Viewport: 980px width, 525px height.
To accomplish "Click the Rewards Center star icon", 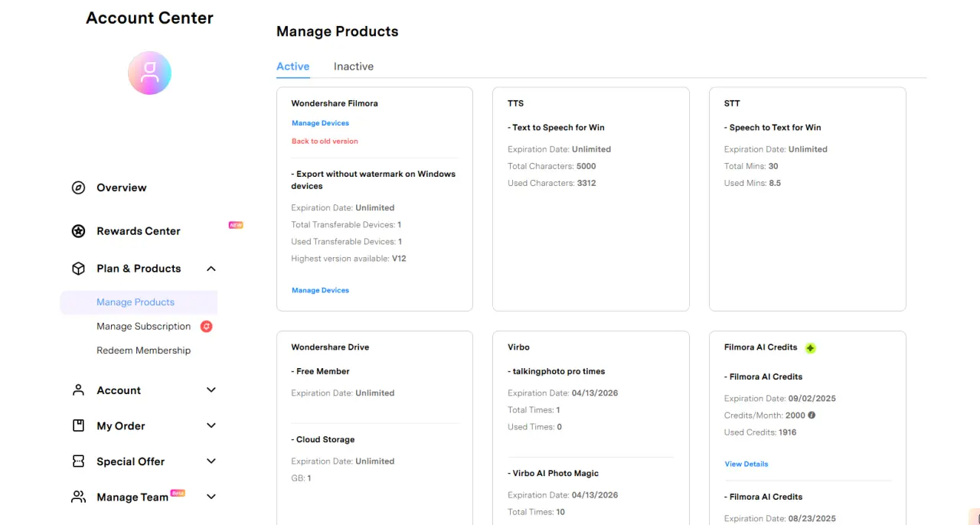I will tap(78, 231).
